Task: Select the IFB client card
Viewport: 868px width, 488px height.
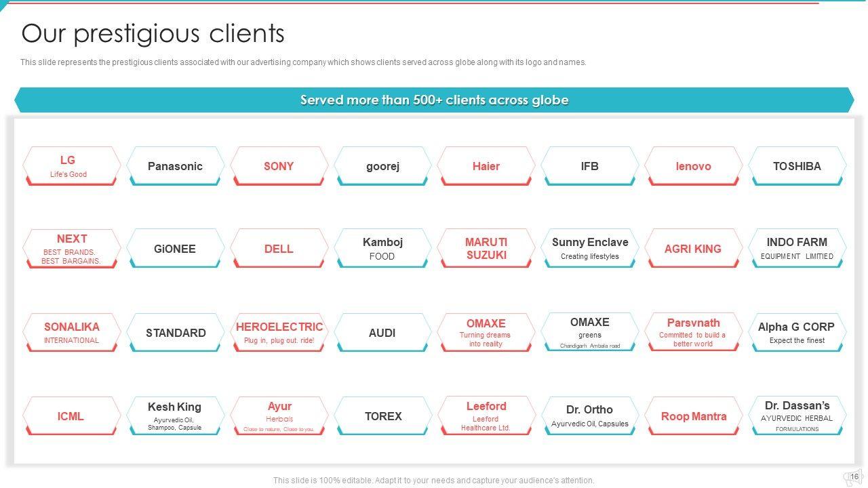Action: [590, 166]
